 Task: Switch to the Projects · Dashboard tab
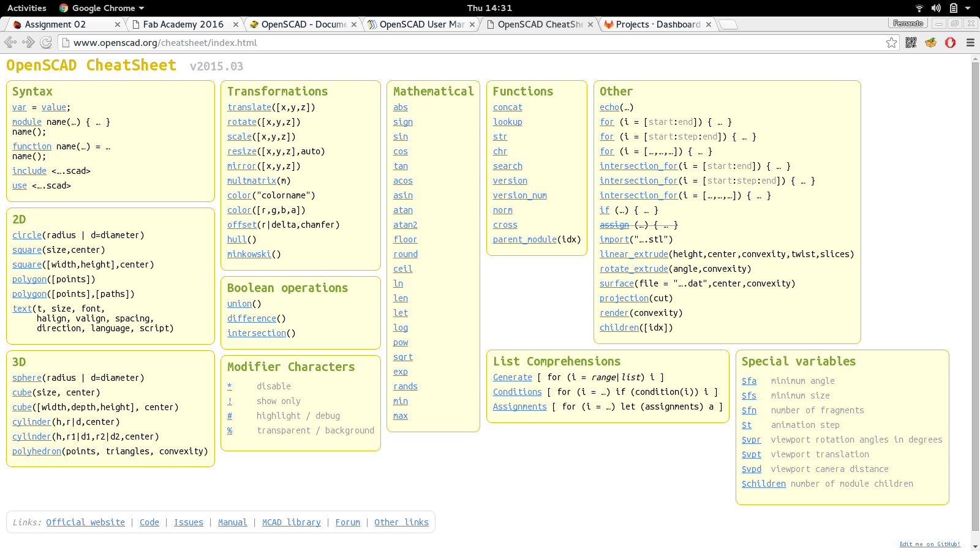point(657,24)
